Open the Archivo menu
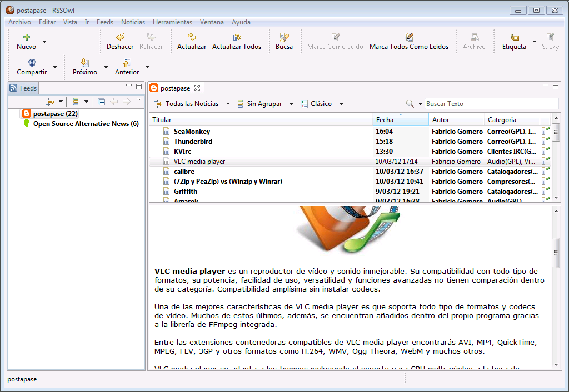This screenshot has width=569, height=392. pos(19,22)
